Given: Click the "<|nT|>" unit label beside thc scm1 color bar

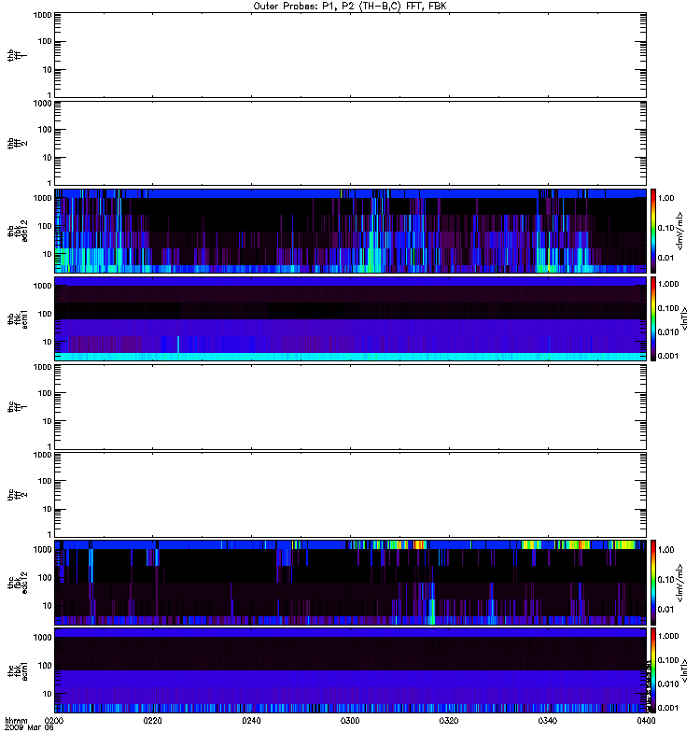Looking at the screenshot, I should (x=684, y=670).
